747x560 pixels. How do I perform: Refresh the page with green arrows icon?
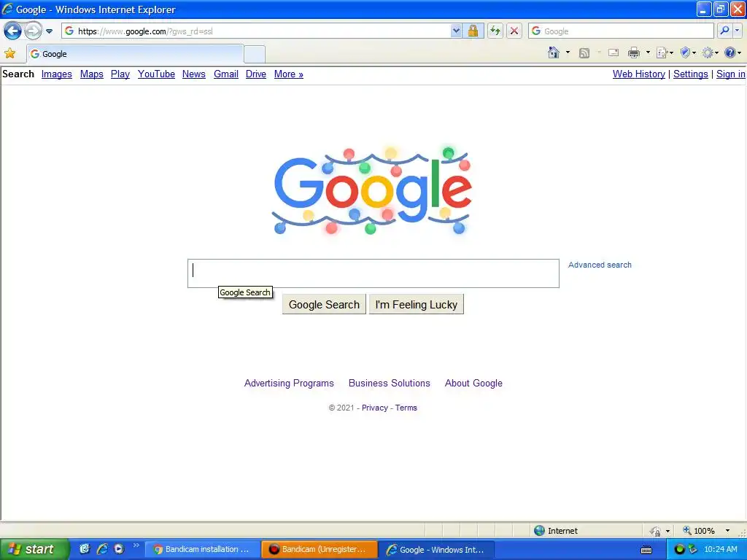click(495, 31)
